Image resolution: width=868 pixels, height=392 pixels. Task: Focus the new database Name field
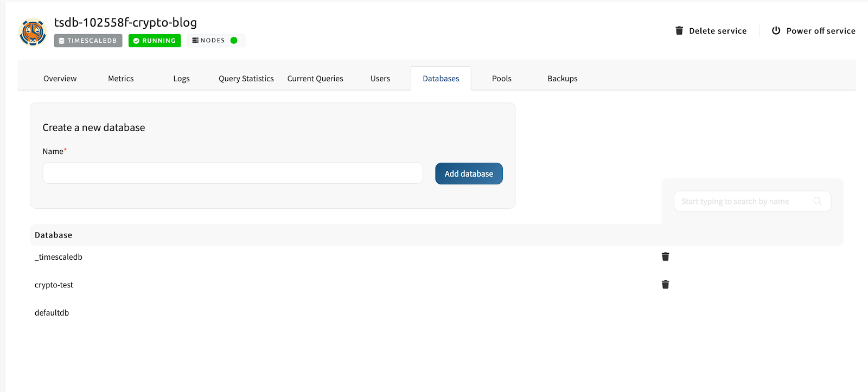click(232, 173)
